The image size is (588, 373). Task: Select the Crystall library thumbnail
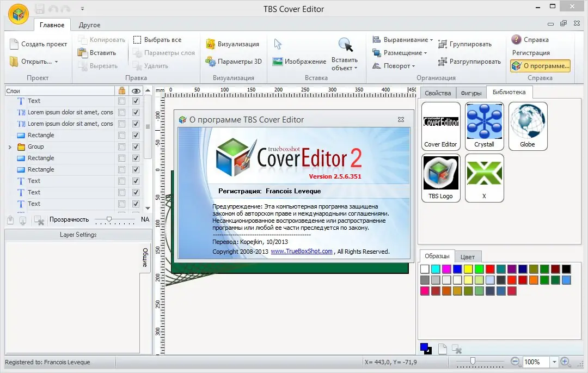(x=484, y=126)
